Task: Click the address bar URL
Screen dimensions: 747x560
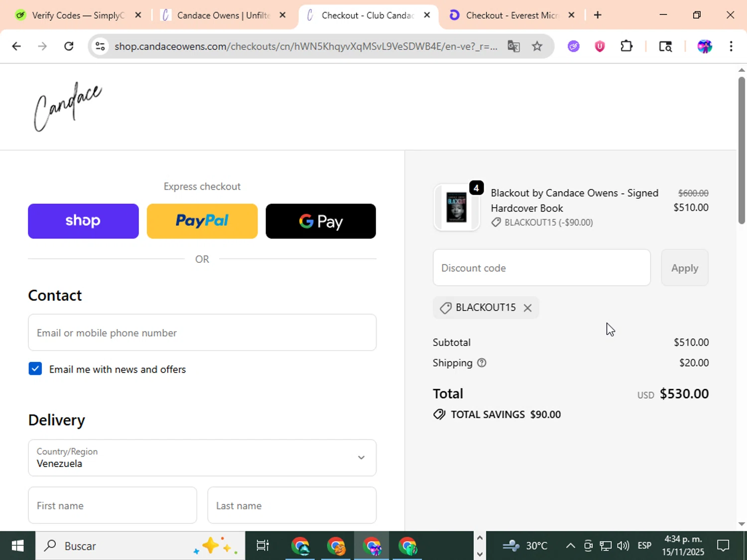Action: 306,46
